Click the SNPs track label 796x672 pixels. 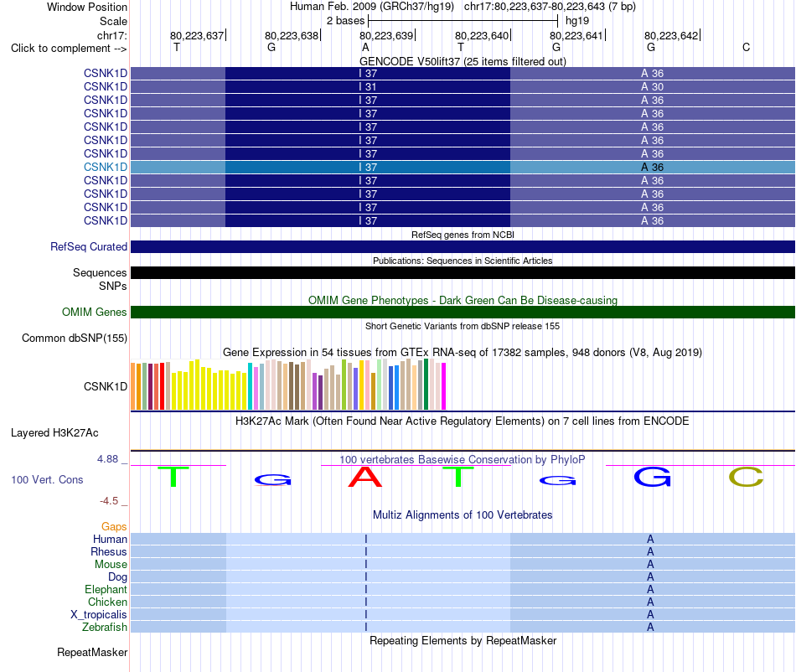click(x=113, y=287)
